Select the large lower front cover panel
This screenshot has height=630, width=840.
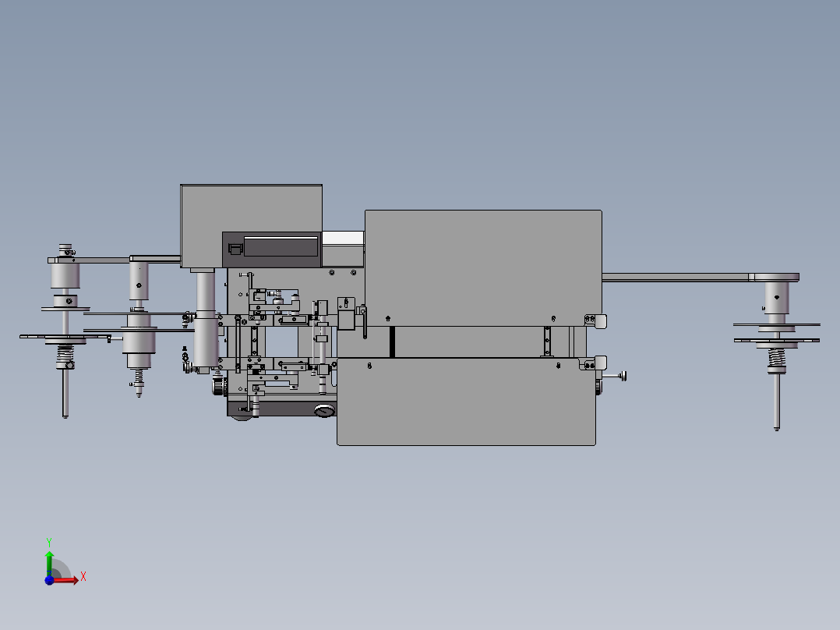[x=466, y=402]
